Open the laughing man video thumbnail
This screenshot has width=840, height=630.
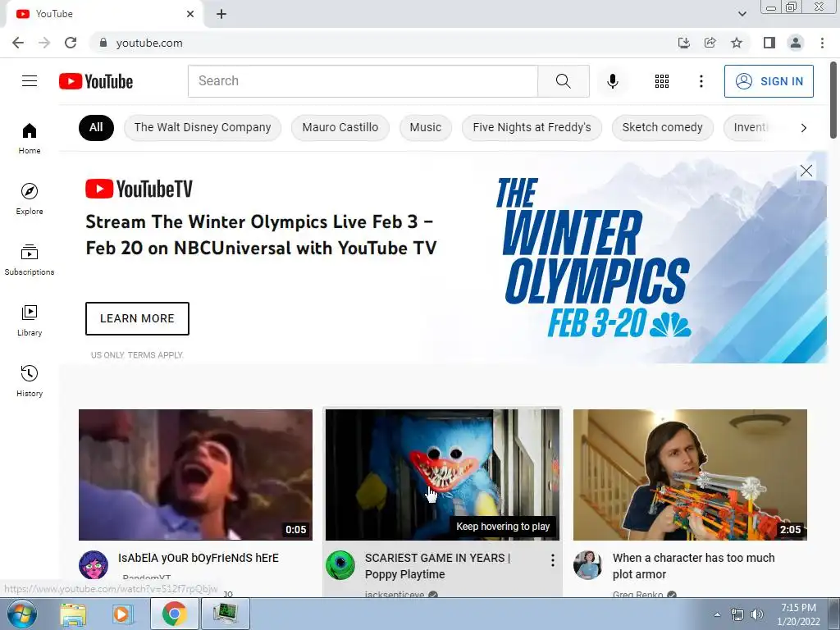(x=195, y=475)
